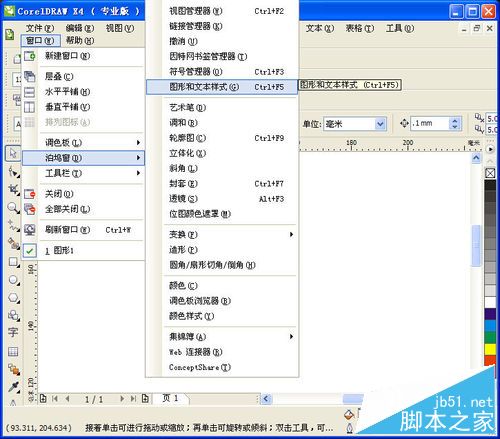The height and width of the screenshot is (439, 500).
Task: Open the 表格 menu
Action: [x=360, y=29]
